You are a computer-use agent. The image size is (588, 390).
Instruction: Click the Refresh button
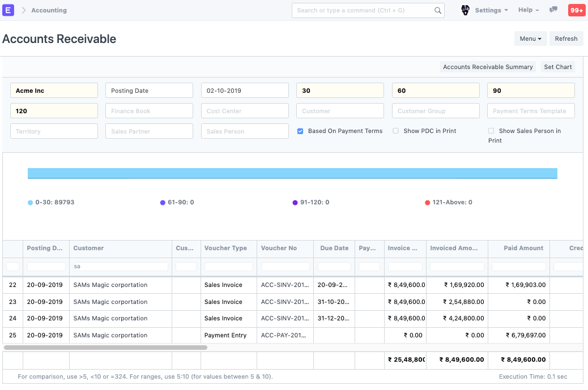coord(566,38)
